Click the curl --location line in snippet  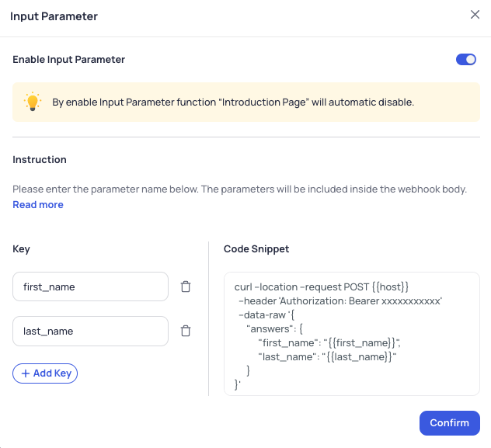point(322,287)
